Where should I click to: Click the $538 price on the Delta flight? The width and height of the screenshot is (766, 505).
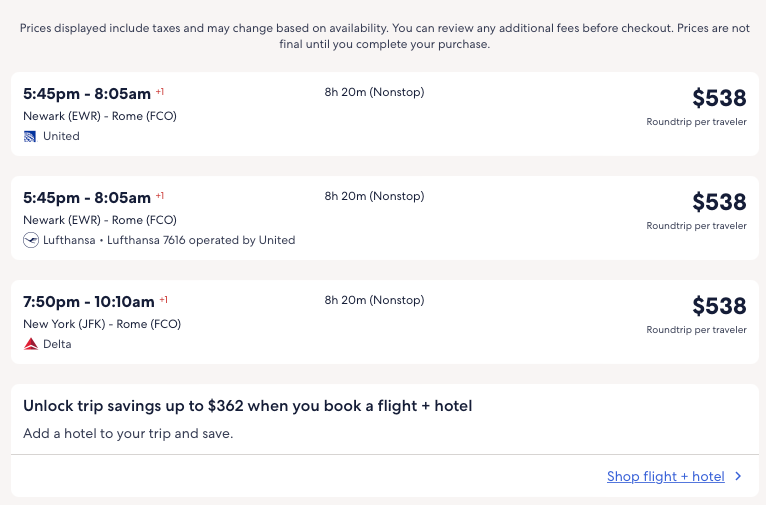tap(719, 306)
